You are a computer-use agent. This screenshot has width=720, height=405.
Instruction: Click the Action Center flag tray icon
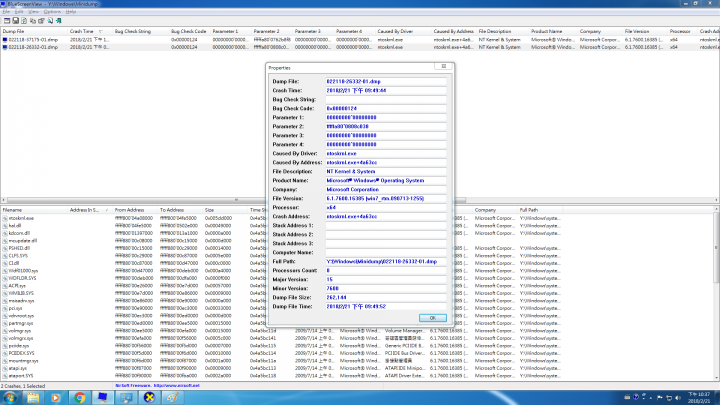pos(660,398)
